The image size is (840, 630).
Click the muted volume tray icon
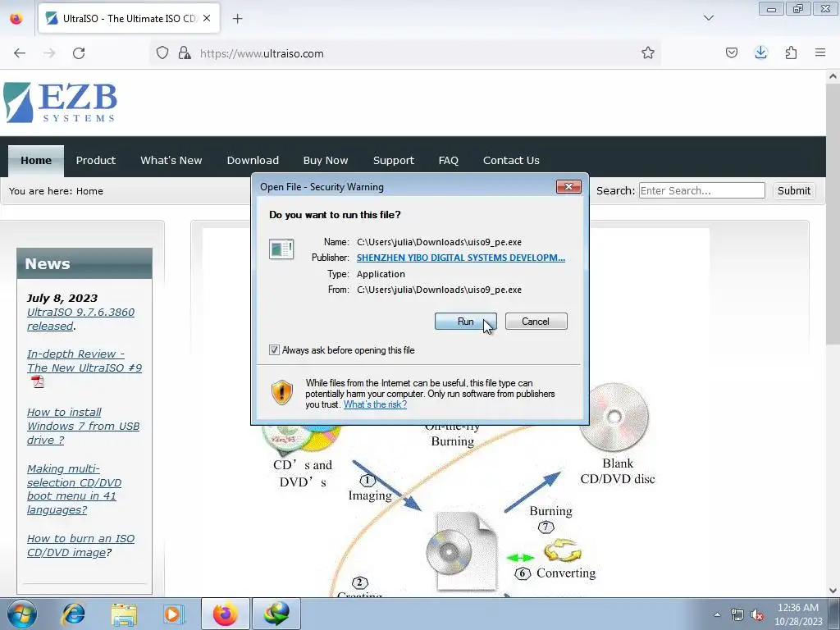pyautogui.click(x=757, y=615)
